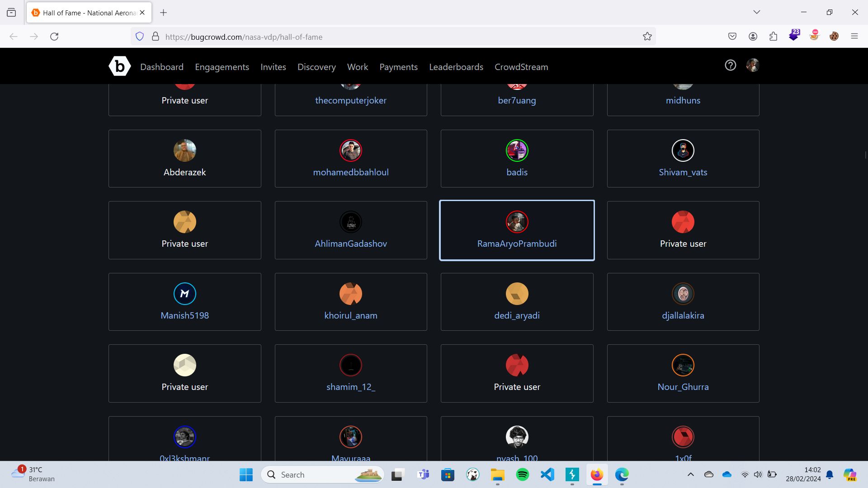Save page to Pocket icon
Screen dimensions: 868x488
pyautogui.click(x=732, y=37)
